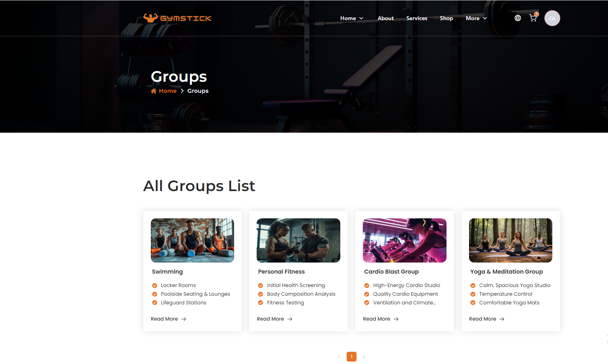Click Read More under Personal Fitness
The image size is (608, 364).
270,319
